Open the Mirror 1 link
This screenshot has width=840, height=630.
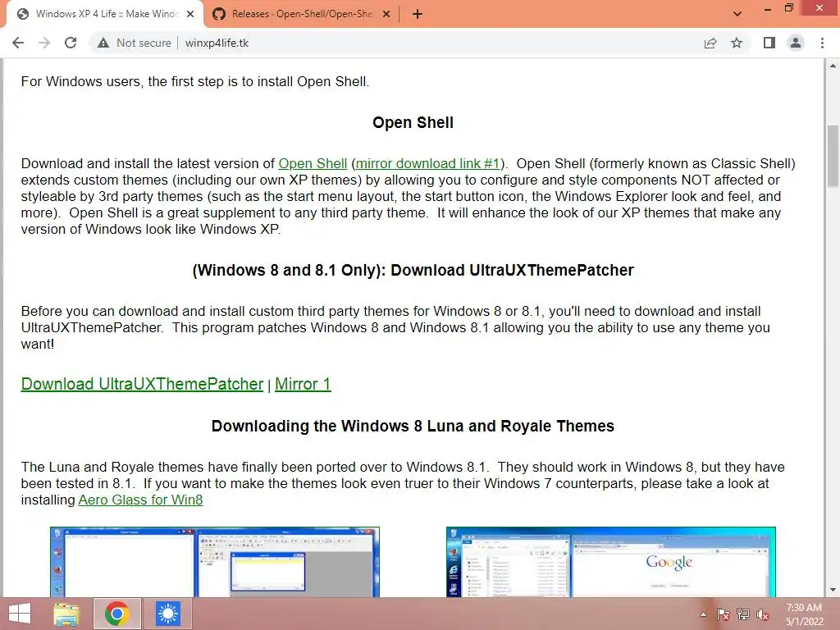point(303,384)
